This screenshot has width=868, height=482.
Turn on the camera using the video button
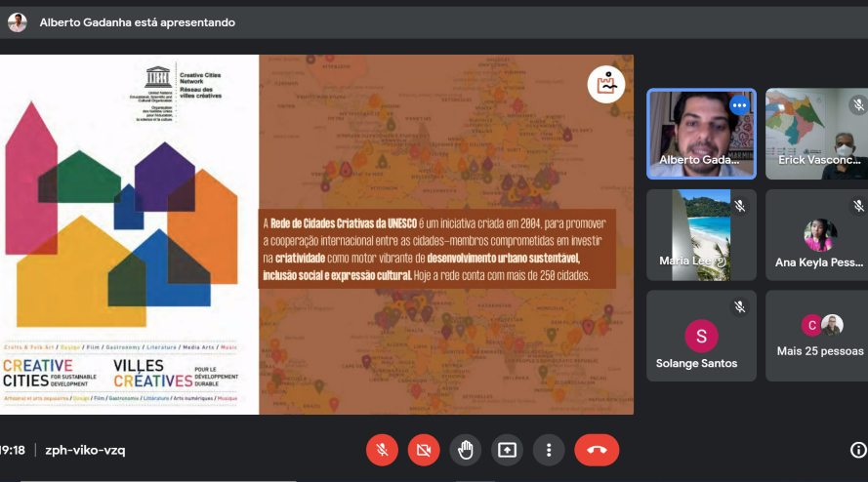point(424,450)
